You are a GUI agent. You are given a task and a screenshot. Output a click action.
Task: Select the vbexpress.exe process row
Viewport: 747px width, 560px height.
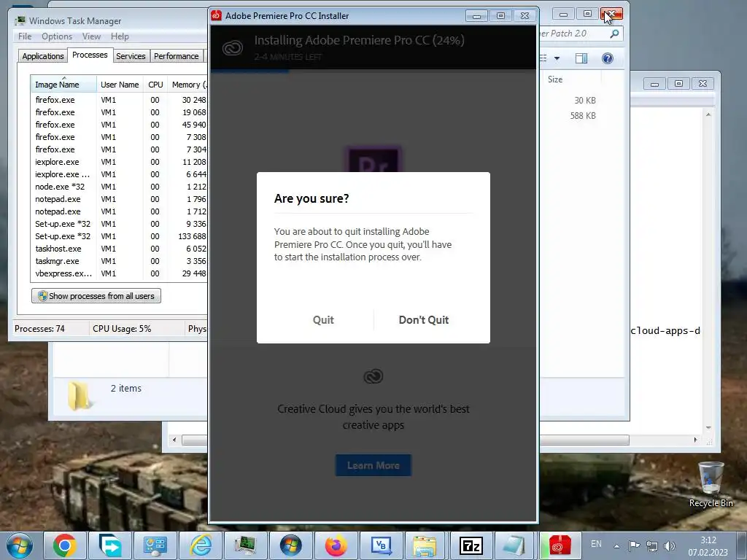119,273
